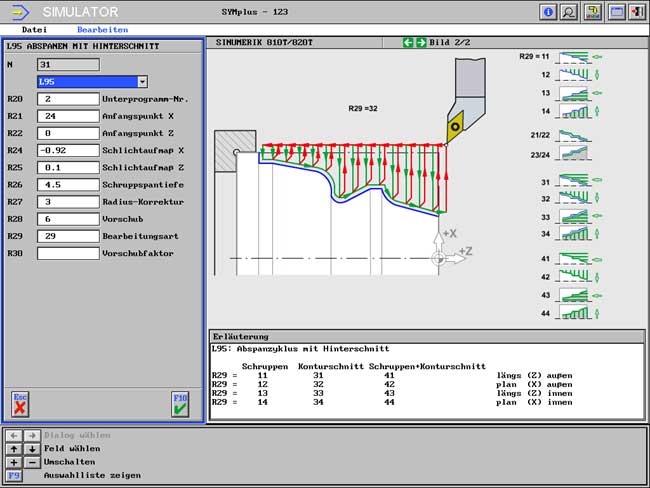Go to next picture with green right arrow

(x=421, y=43)
